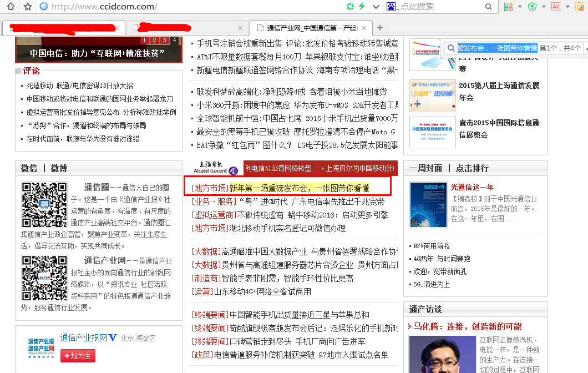Show carousel slide 4
Image resolution: width=588 pixels, height=373 pixels.
pos(174,40)
